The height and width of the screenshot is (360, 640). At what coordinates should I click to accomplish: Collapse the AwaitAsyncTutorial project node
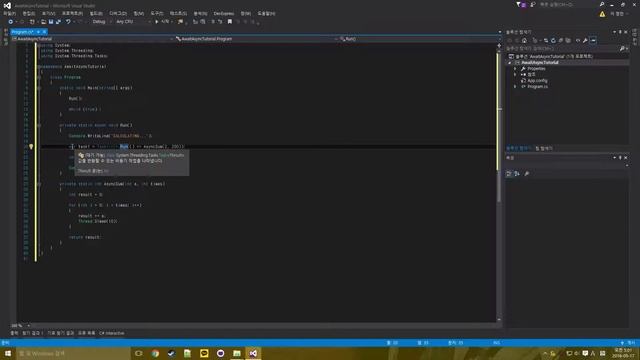[510, 63]
